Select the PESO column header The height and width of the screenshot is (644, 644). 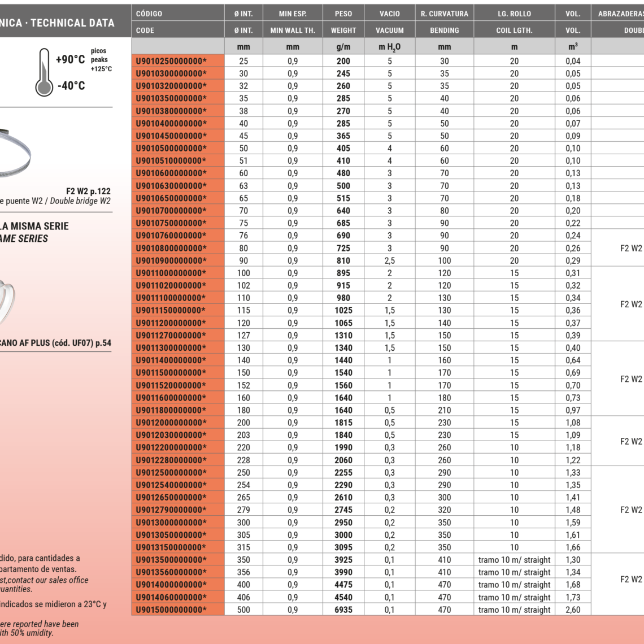[x=343, y=14]
